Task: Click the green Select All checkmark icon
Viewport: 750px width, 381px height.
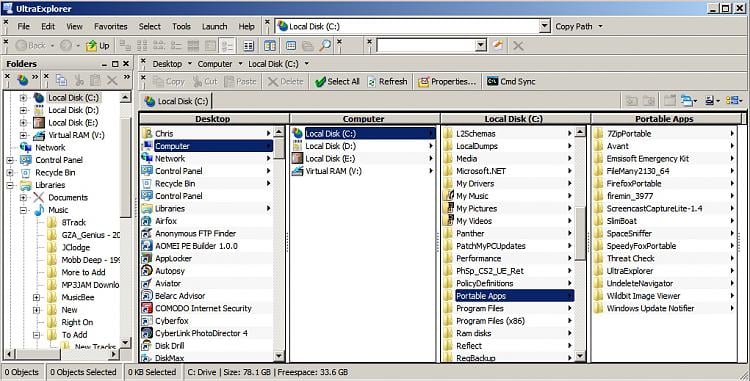Action: point(320,82)
